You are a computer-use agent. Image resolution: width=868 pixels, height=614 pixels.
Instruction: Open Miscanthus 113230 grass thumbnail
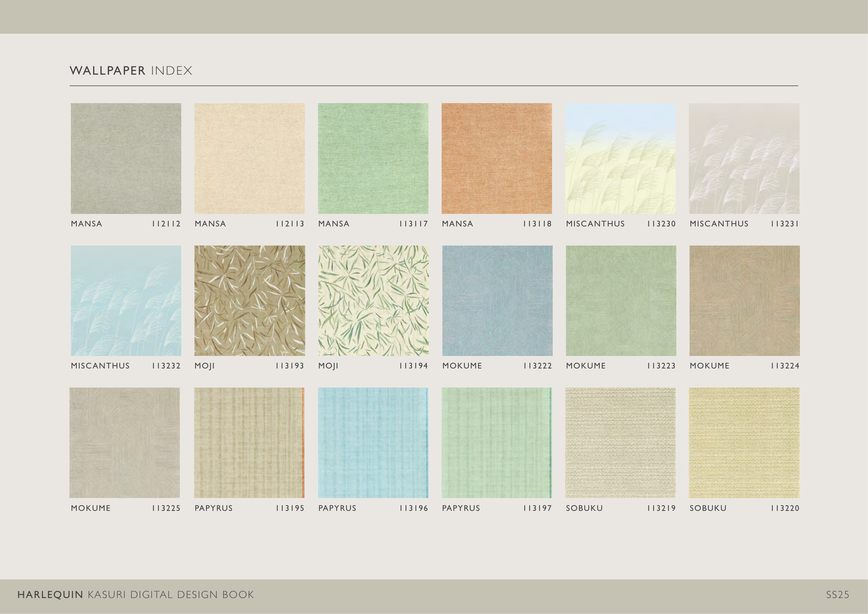pos(620,158)
